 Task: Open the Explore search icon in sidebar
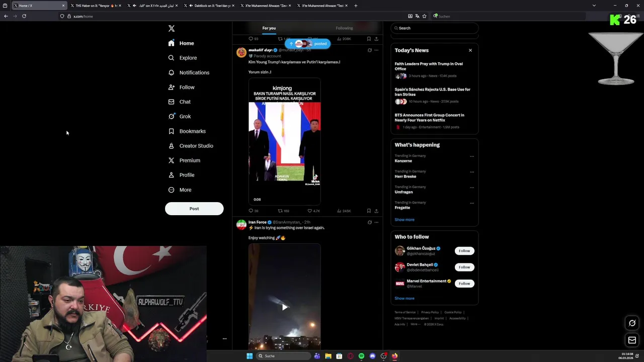click(x=171, y=58)
